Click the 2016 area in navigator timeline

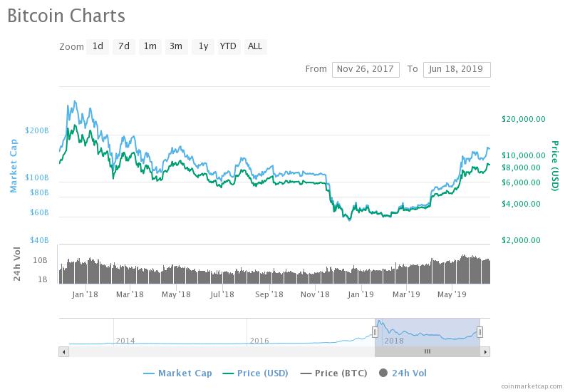pos(259,340)
